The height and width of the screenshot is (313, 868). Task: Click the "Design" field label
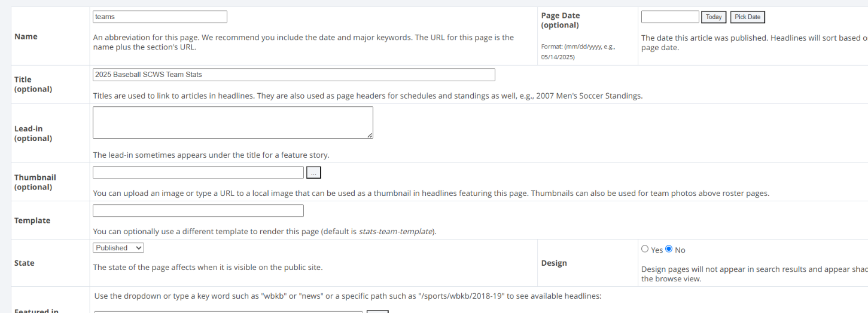coord(554,263)
